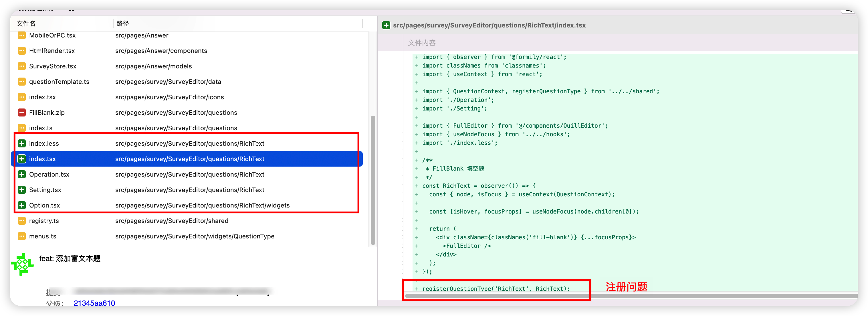Click the green added icon beside Setting.tsx
The image size is (868, 316).
point(21,190)
